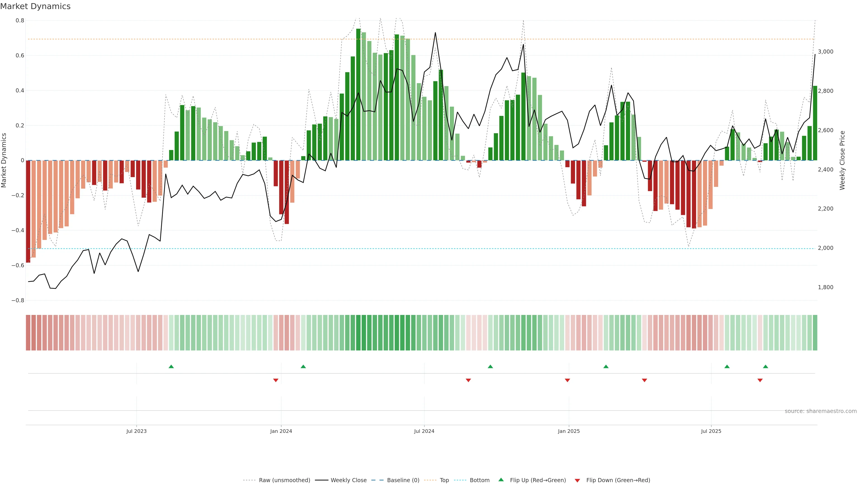
Task: Toggle the Top legend entry
Action: click(x=444, y=480)
